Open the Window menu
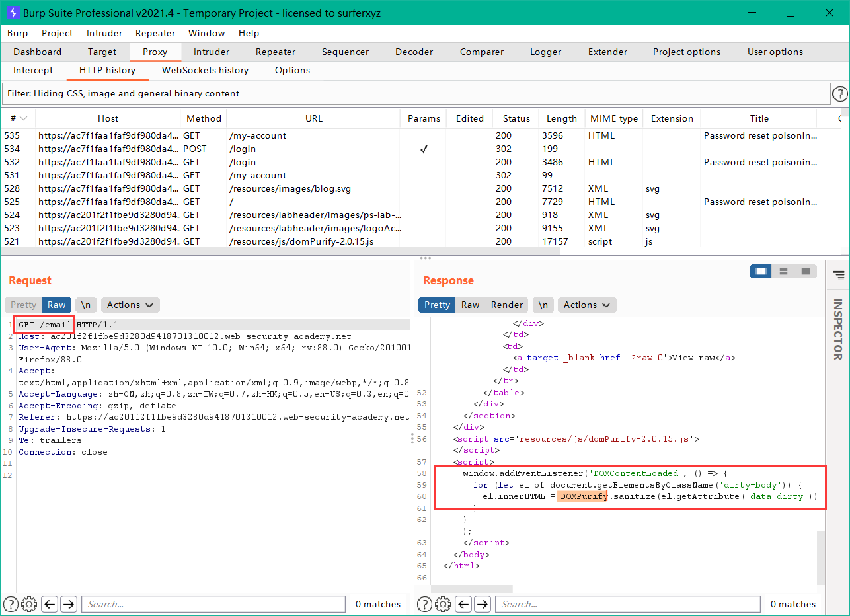The image size is (850, 616). 206,33
